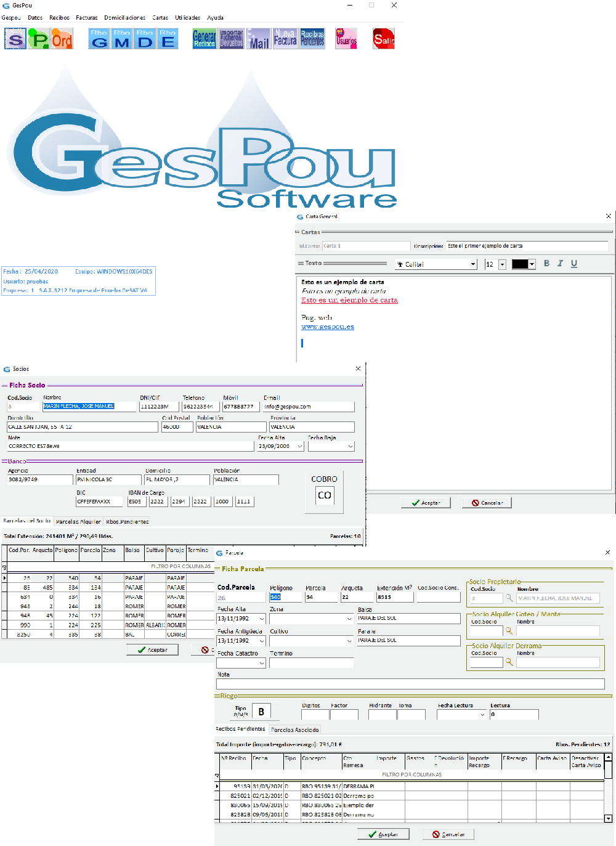Screen dimensions: 616x846
Task: Expand the Fecha Baja dropdown in Socios
Action: 351,446
